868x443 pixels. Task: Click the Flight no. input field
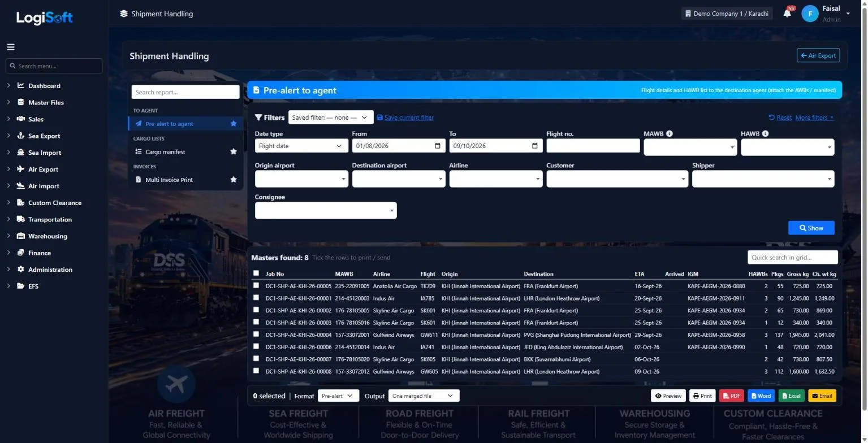(593, 146)
